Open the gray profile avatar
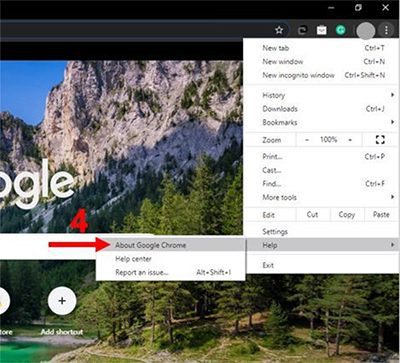The image size is (400, 363). [x=366, y=31]
